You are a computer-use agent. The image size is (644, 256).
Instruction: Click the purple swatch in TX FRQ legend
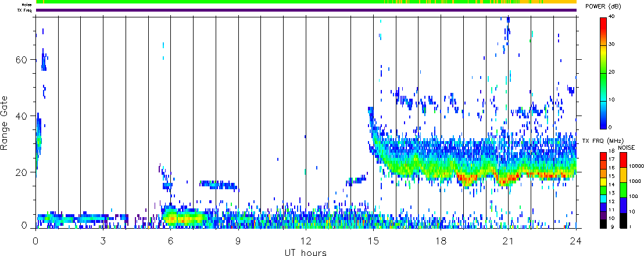click(x=603, y=216)
